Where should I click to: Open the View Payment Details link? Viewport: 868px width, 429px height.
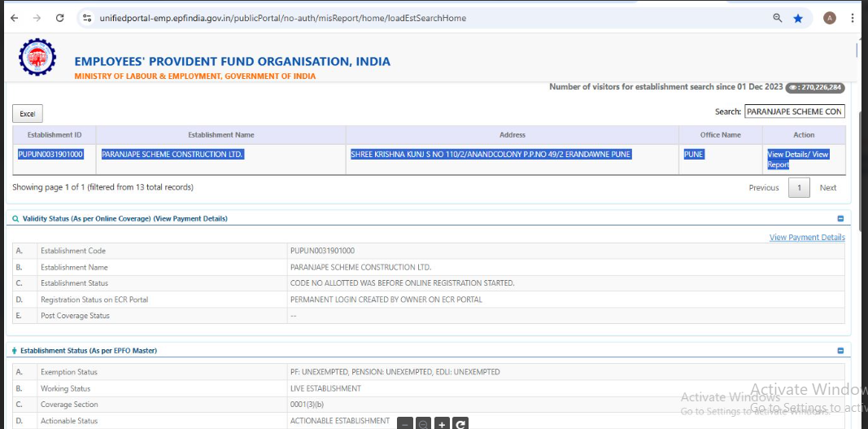tap(806, 238)
